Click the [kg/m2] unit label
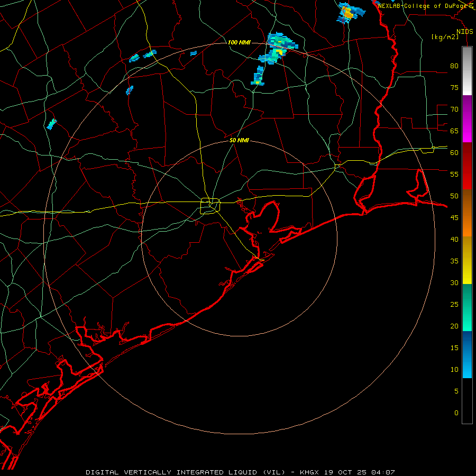The image size is (476, 476). (445, 37)
